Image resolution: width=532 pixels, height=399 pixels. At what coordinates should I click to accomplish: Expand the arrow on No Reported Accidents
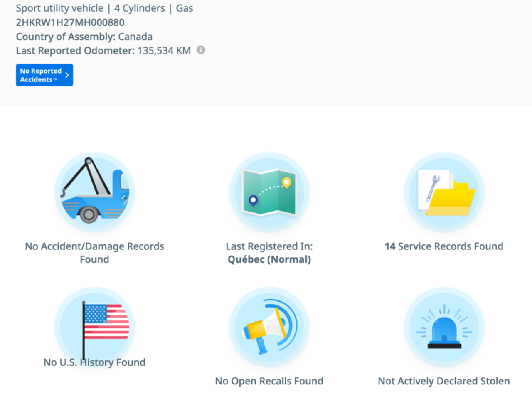67,75
